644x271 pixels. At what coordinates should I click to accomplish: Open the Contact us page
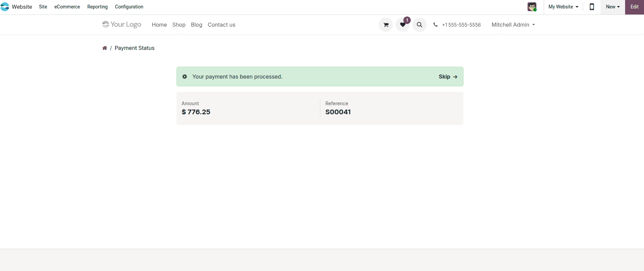pyautogui.click(x=221, y=25)
